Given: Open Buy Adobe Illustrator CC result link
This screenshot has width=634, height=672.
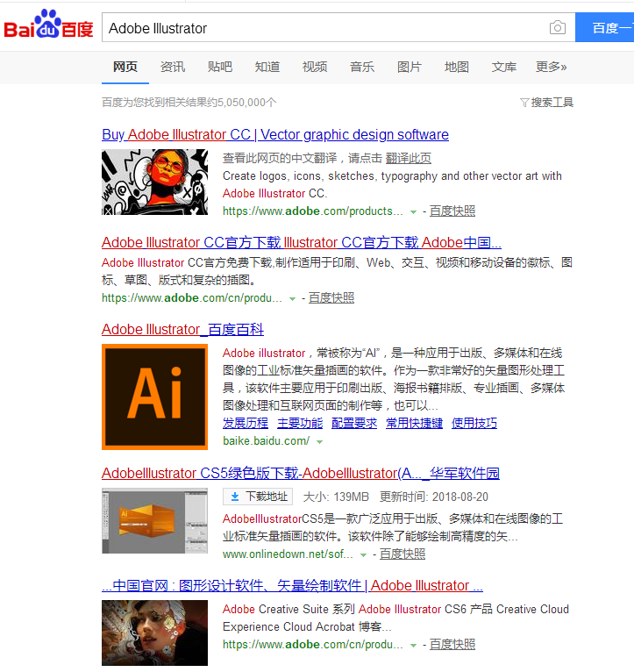Looking at the screenshot, I should 275,134.
